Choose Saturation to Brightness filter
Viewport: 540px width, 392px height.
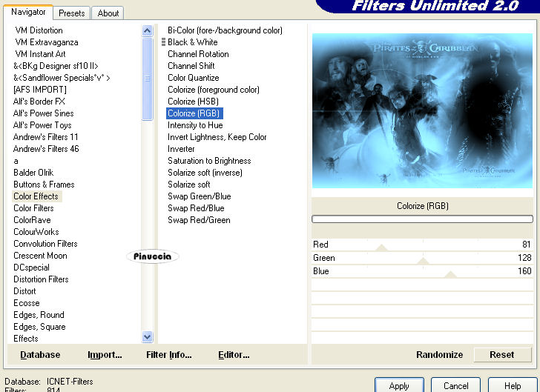click(209, 161)
